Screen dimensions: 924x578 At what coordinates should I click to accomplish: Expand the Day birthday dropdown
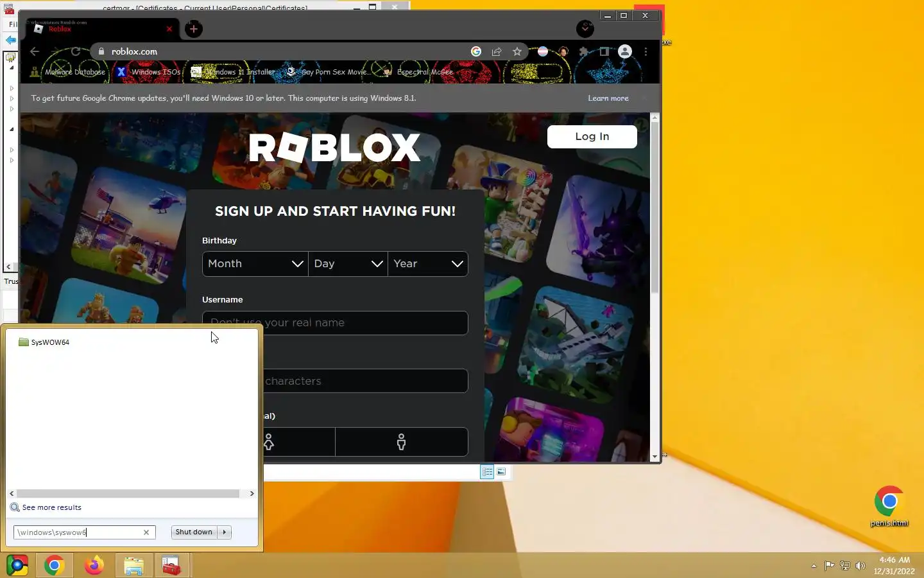[348, 264]
